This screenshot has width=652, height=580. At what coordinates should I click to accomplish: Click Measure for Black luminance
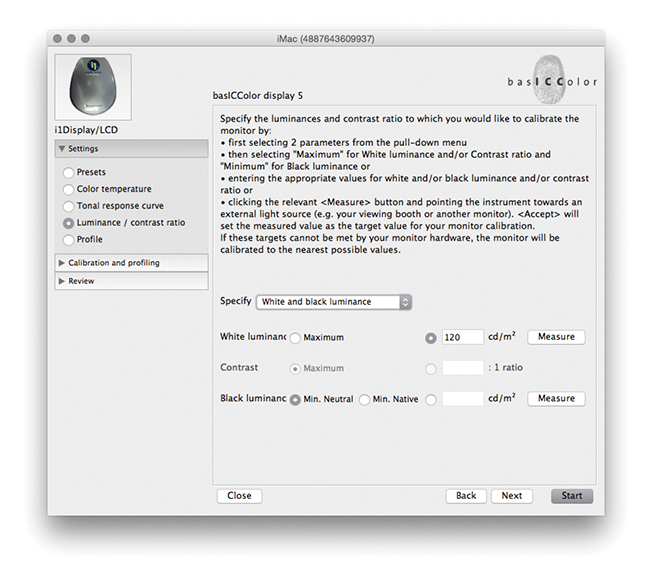click(556, 398)
